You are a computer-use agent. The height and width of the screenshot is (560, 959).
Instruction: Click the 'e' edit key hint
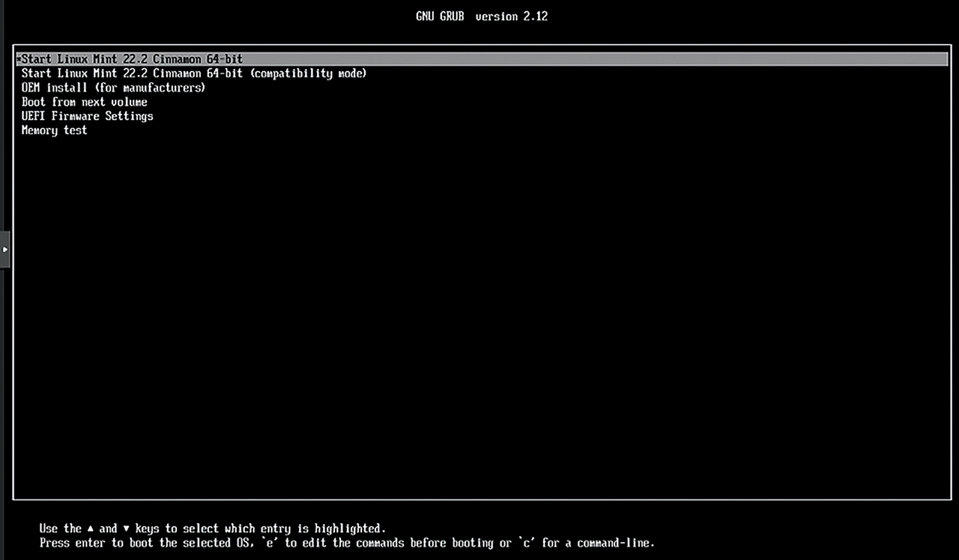270,543
